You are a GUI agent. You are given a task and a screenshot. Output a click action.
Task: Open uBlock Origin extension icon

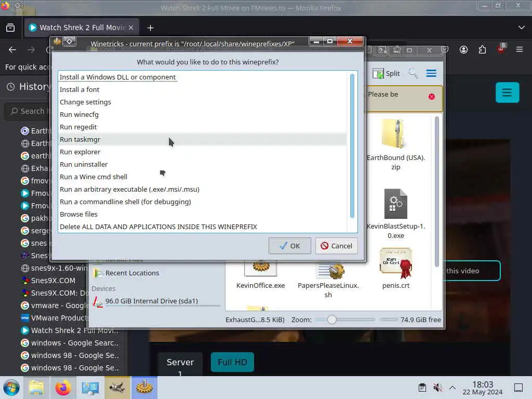click(x=501, y=49)
